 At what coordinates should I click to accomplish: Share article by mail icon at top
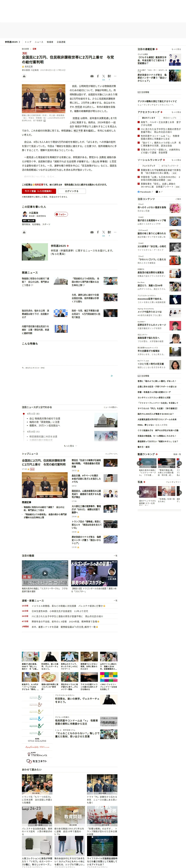coord(92,76)
